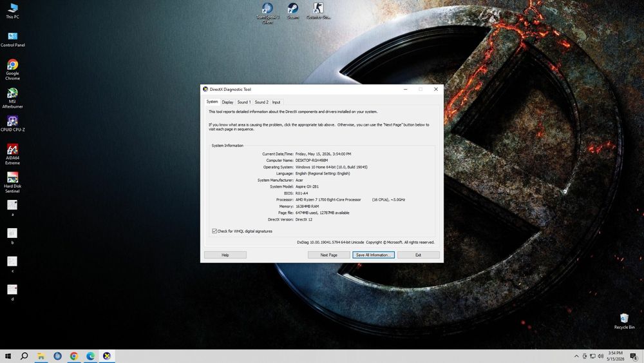644x363 pixels.
Task: Open the This PC desktop icon
Action: tap(12, 11)
